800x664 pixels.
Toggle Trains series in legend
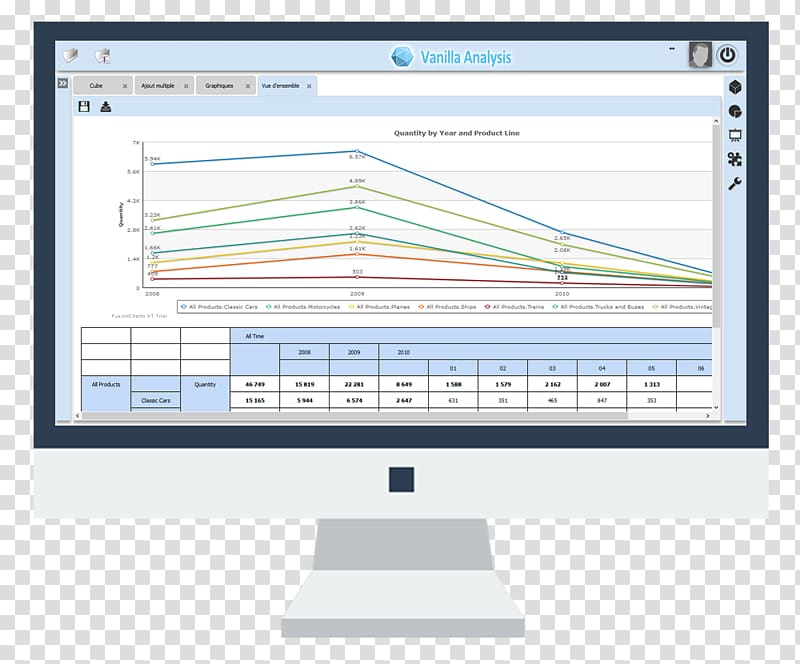click(x=514, y=307)
